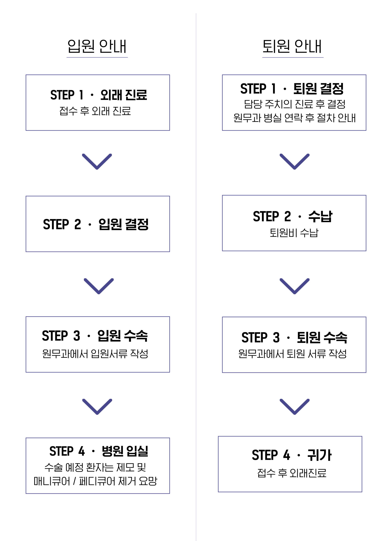Click the 매니큐어 / 페디큐어 제거 요망 text
392x541 pixels.
coord(95,481)
